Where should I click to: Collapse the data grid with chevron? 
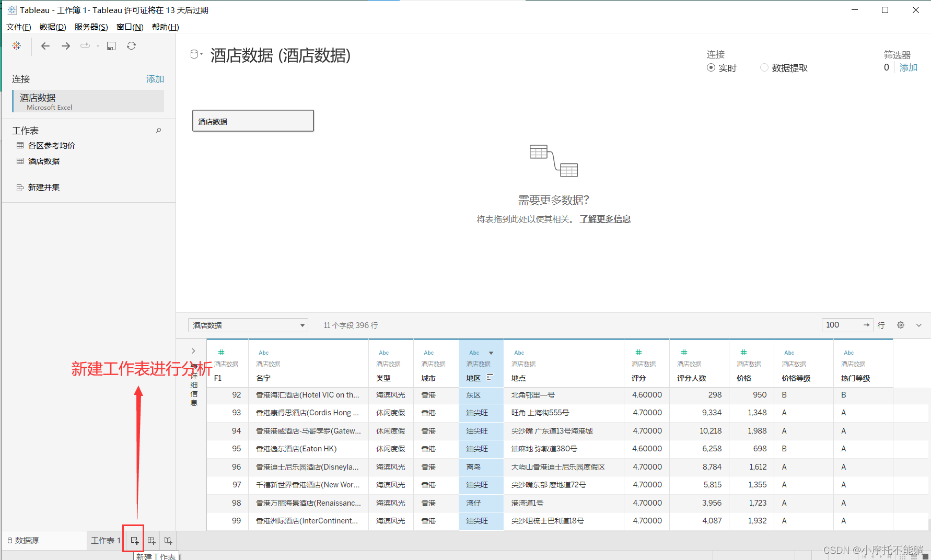coord(919,325)
